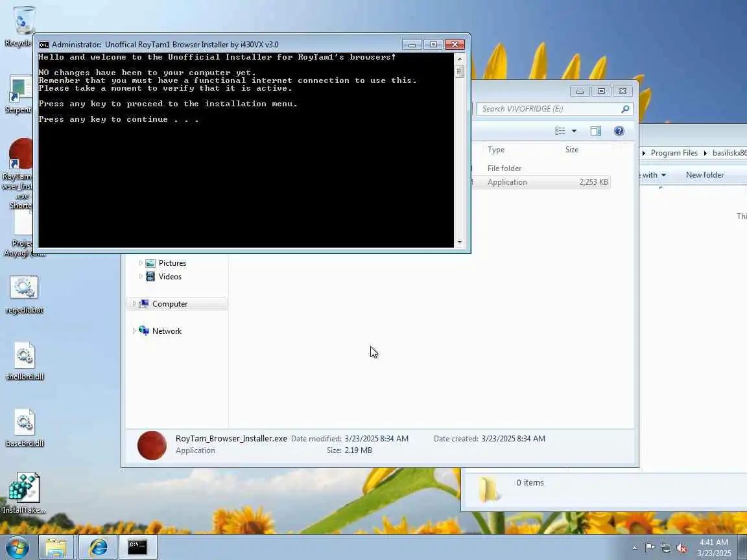Select Pictures in the navigation pane
Screen dimensions: 747x560
[x=172, y=263]
